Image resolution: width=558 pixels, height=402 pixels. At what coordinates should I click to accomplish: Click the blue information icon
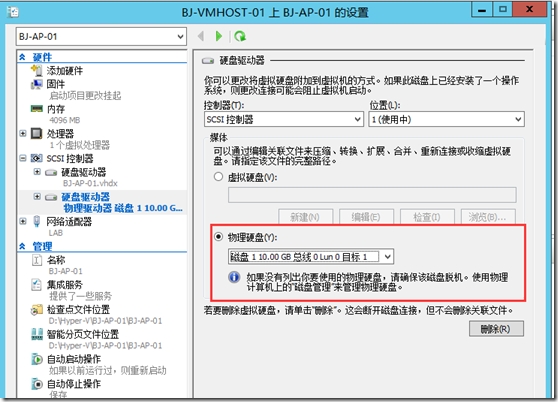point(234,277)
